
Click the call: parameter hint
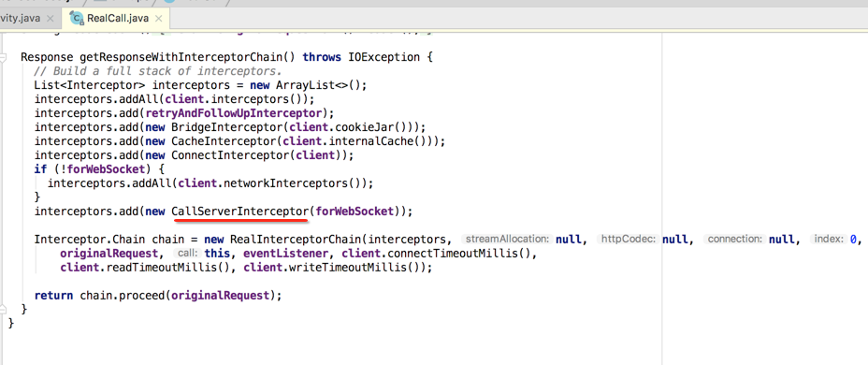[x=187, y=254]
